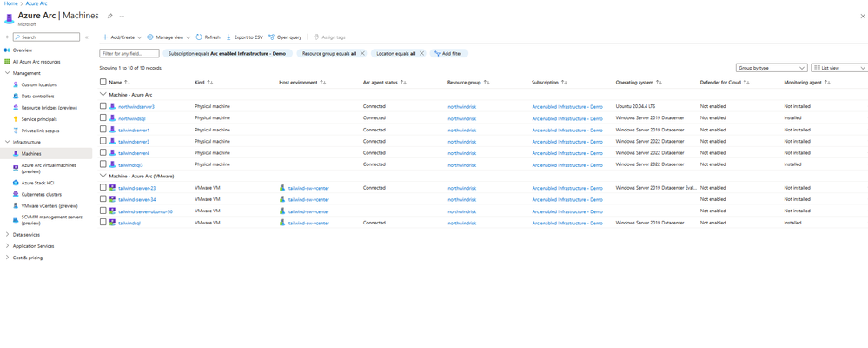Click the Data controllers icon

(x=16, y=96)
